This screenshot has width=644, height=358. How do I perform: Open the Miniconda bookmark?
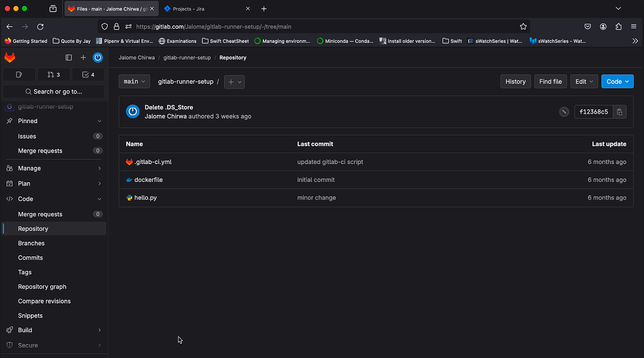[x=345, y=41]
